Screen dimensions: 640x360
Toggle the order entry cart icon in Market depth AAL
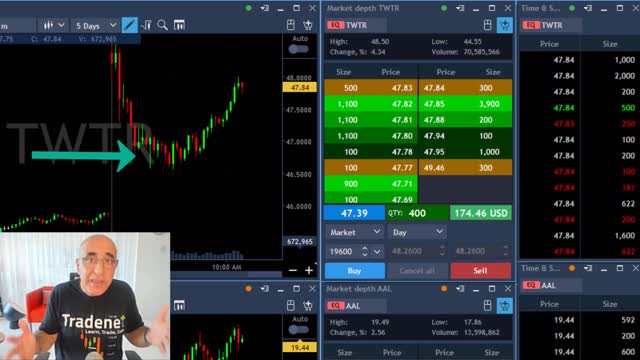click(x=504, y=306)
